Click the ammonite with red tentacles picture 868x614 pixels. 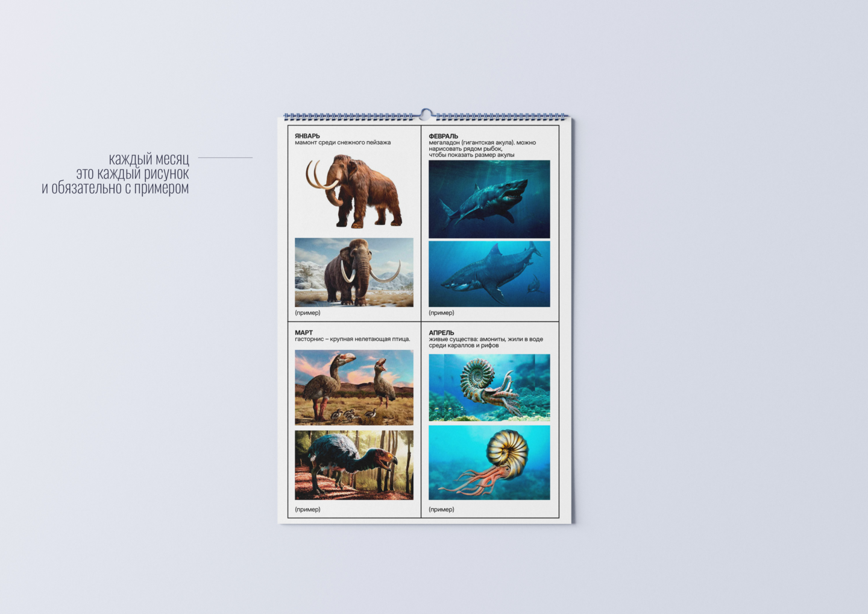(489, 463)
